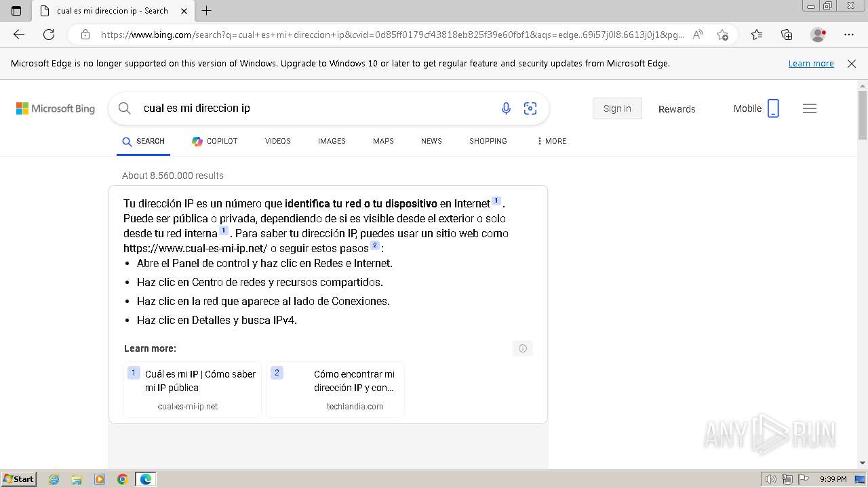Select the SEARCH tab
This screenshot has height=488, width=868.
pos(143,141)
